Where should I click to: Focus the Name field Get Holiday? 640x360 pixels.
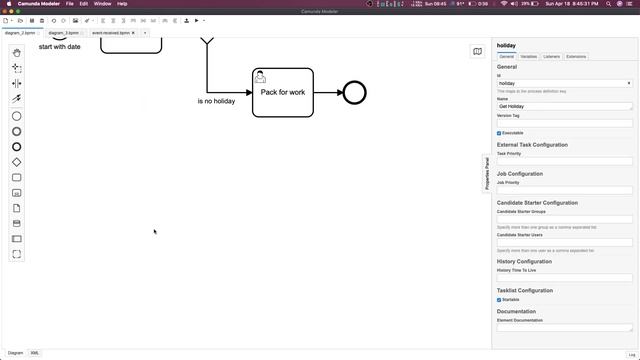[x=564, y=106]
